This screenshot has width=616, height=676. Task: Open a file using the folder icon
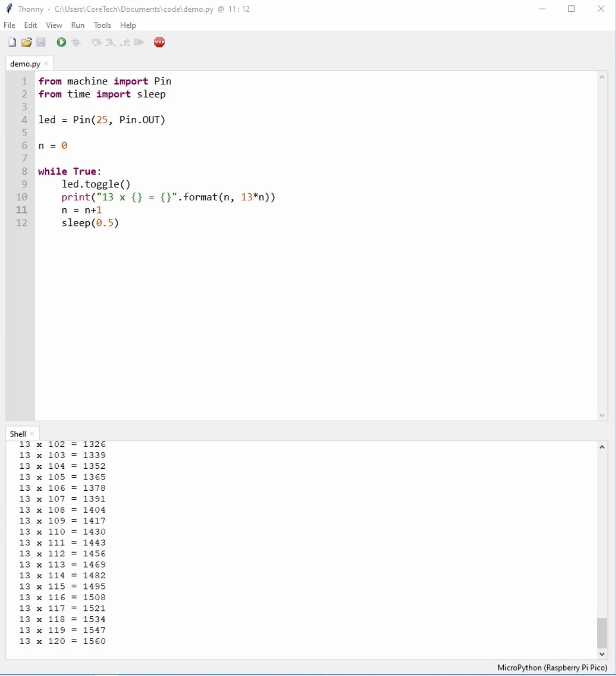(x=26, y=42)
